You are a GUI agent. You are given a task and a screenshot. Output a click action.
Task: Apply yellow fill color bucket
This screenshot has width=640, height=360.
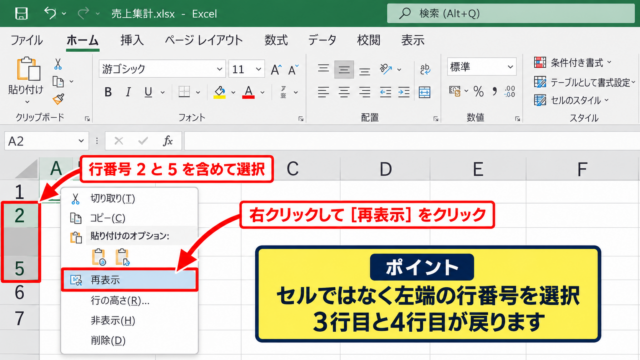pyautogui.click(x=220, y=92)
